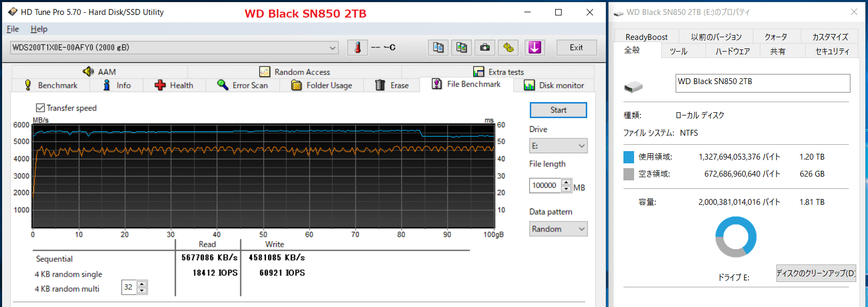Click the queue depth 32 input field
Screen dimensions: 868x307
tap(129, 287)
